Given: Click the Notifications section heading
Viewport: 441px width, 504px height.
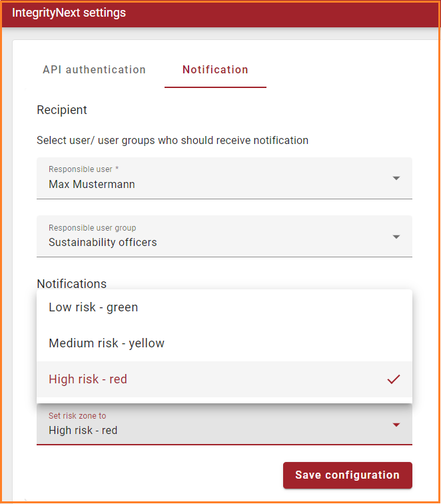Looking at the screenshot, I should (71, 283).
